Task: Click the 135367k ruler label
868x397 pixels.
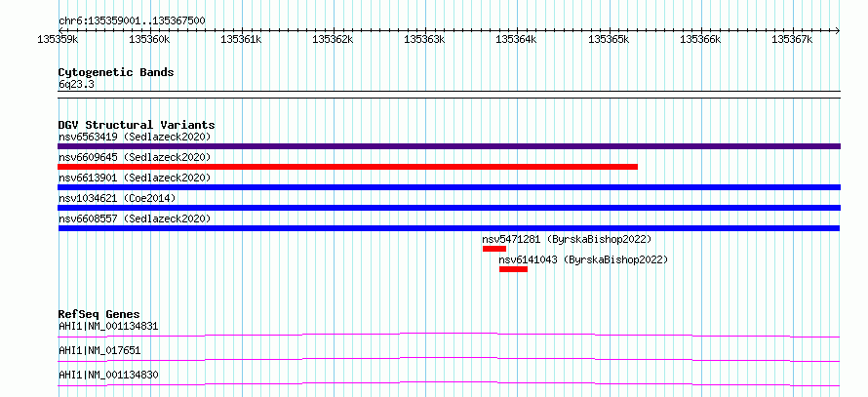Action: [x=793, y=39]
